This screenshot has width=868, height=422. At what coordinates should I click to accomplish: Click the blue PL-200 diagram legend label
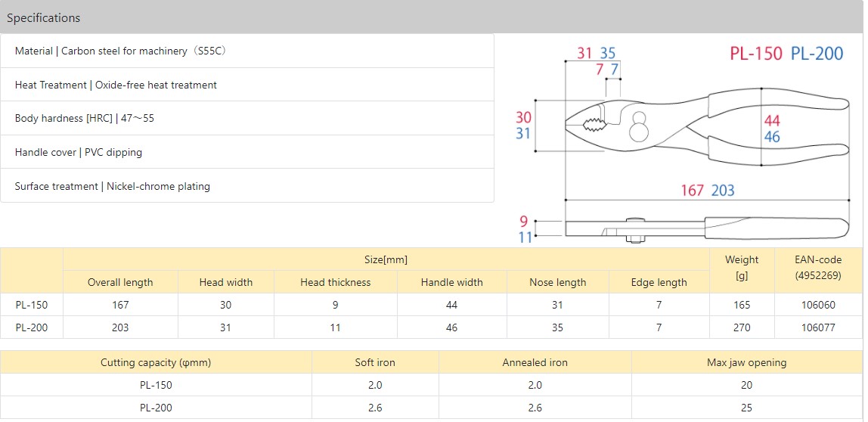pyautogui.click(x=817, y=54)
